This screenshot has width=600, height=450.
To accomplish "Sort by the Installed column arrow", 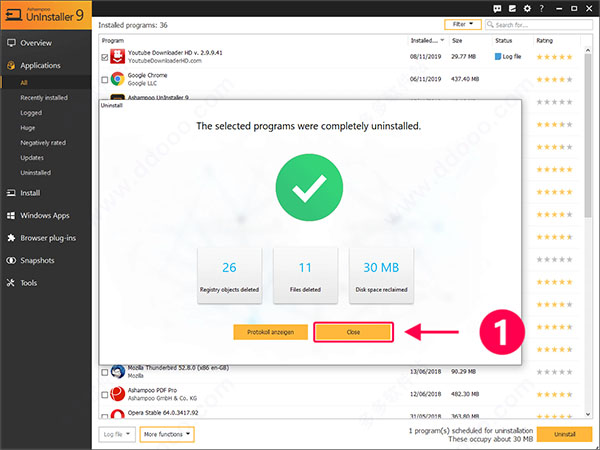I will (x=442, y=40).
